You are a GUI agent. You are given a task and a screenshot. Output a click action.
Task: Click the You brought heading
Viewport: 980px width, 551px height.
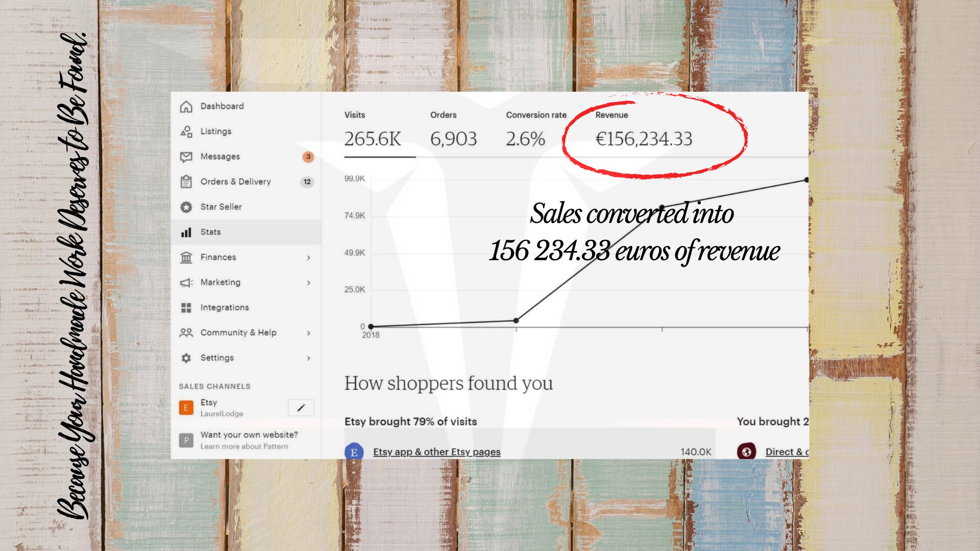[773, 422]
